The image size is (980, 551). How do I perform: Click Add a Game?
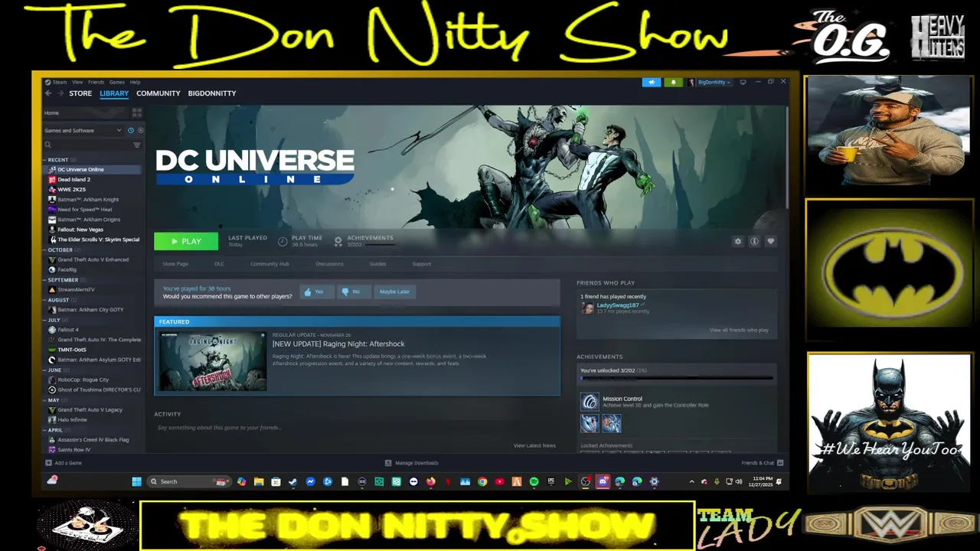(64, 463)
